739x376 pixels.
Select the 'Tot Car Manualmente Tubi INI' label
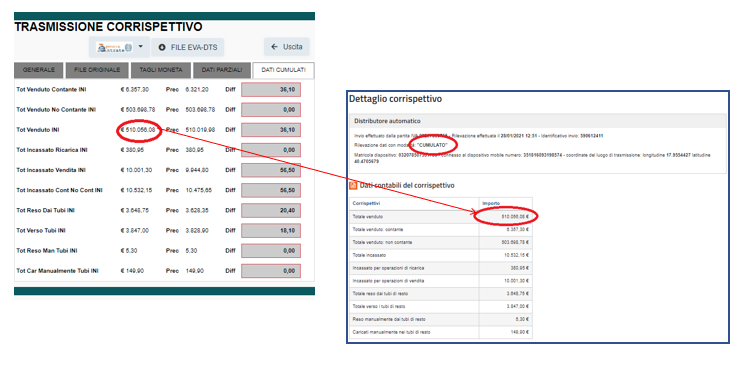pos(57,271)
